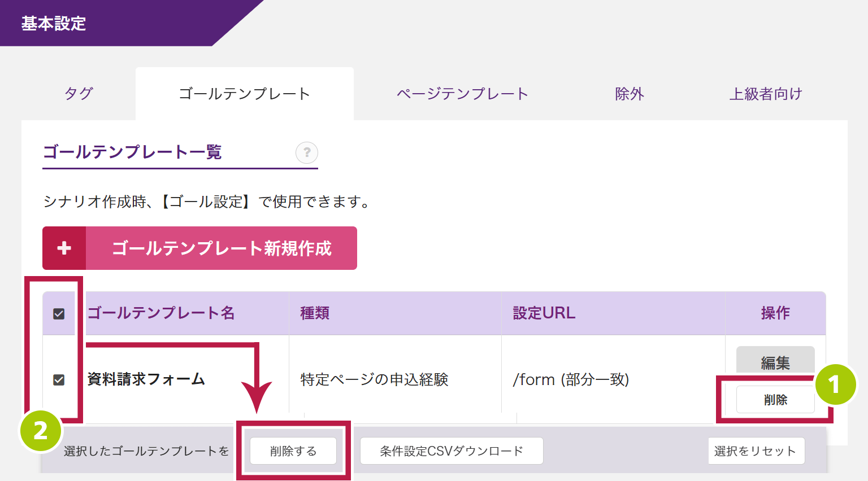Open the ページテンプレート tab
Screen dimensions: 868x481
[x=462, y=94]
